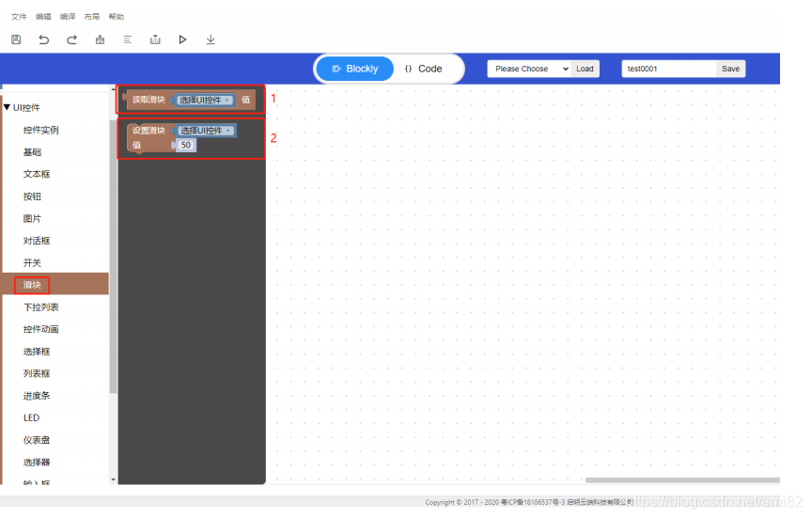Click the toolbox scrollbar up arrow

point(114,89)
